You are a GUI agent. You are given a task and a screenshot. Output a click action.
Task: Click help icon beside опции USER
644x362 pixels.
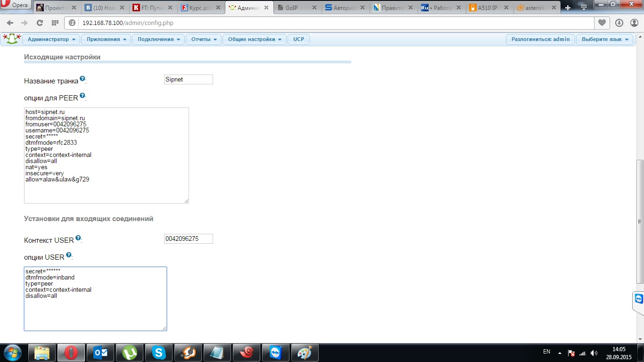click(69, 255)
